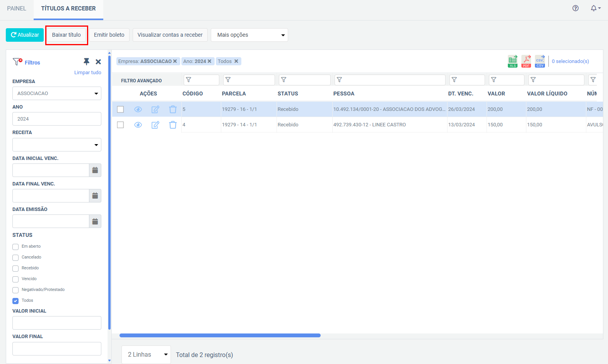Click the Pessoa column header
This screenshot has width=608, height=364.
click(x=344, y=94)
